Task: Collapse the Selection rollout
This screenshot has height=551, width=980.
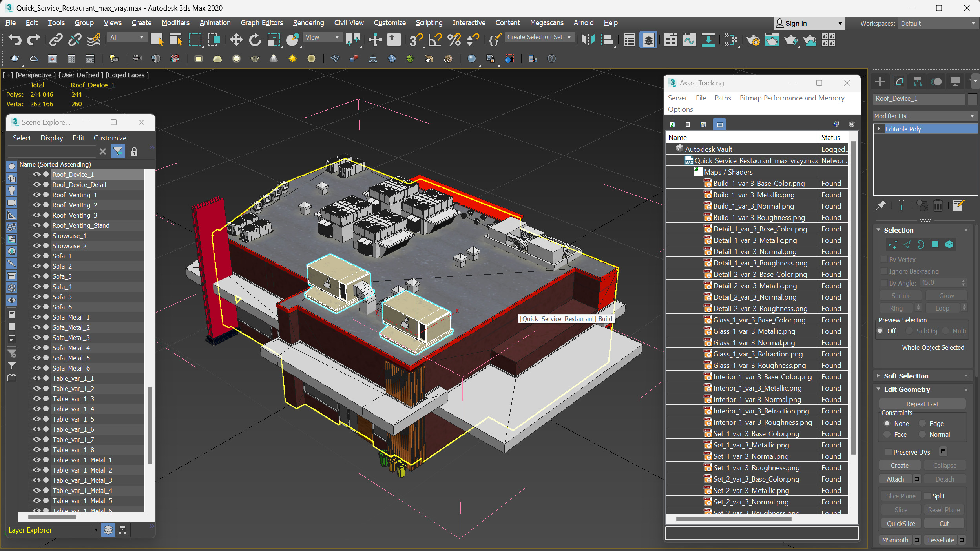Action: point(898,230)
